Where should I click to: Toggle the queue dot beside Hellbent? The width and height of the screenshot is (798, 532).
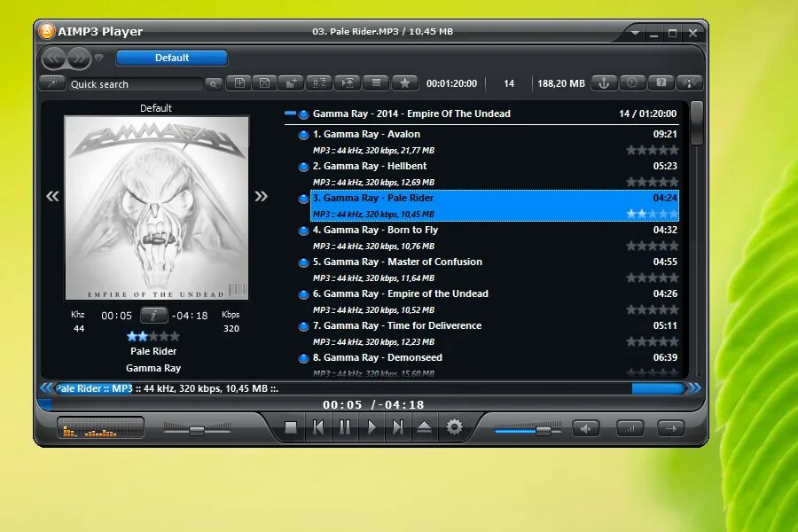(303, 167)
